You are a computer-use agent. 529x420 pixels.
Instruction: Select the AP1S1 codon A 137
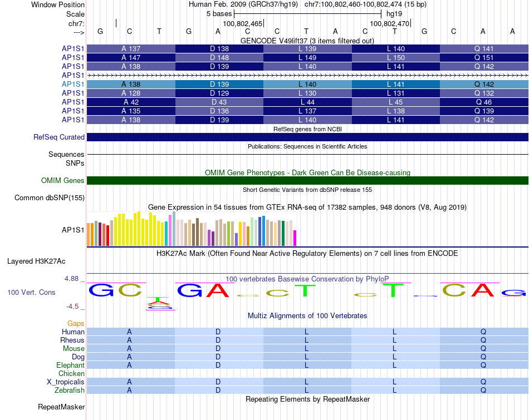coord(131,49)
